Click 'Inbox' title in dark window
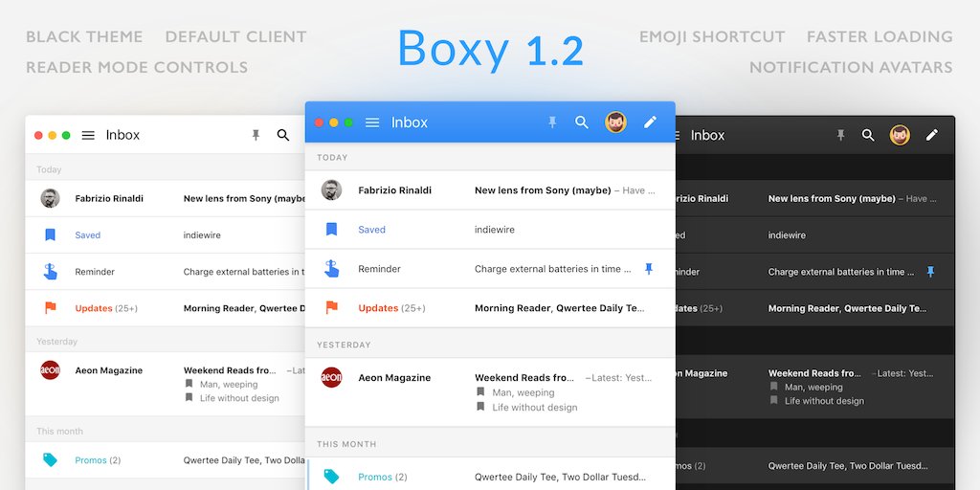This screenshot has height=490, width=980. 707,135
